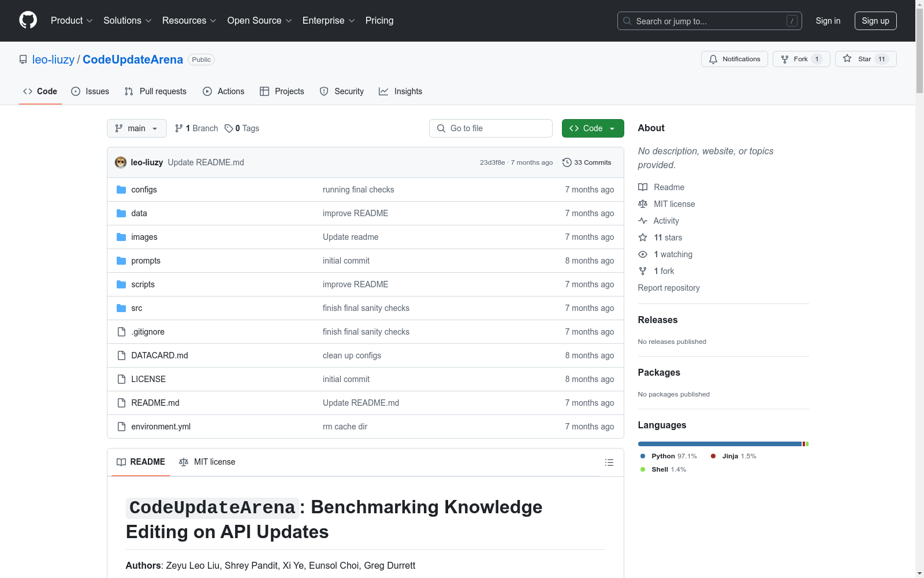Image resolution: width=924 pixels, height=578 pixels.
Task: Open 'clean up configs' commit message
Action: pos(352,355)
